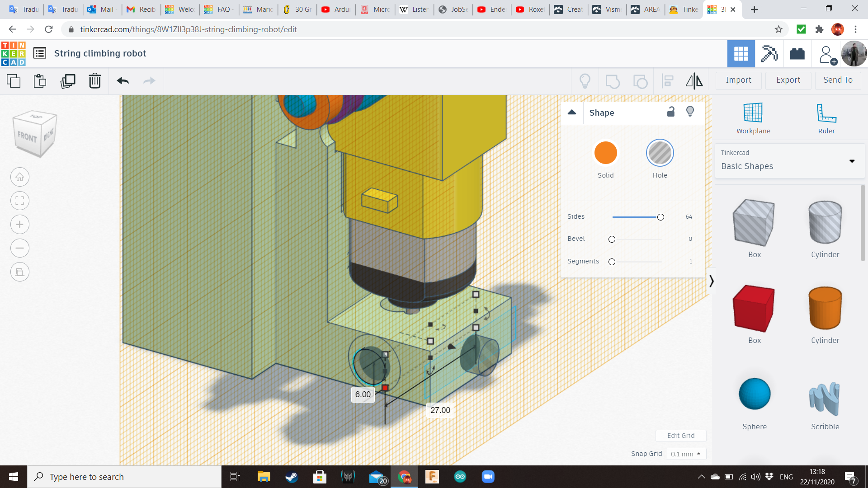Switch to the Wikipedia browser tab
Image resolution: width=868 pixels, height=488 pixels.
click(x=414, y=9)
